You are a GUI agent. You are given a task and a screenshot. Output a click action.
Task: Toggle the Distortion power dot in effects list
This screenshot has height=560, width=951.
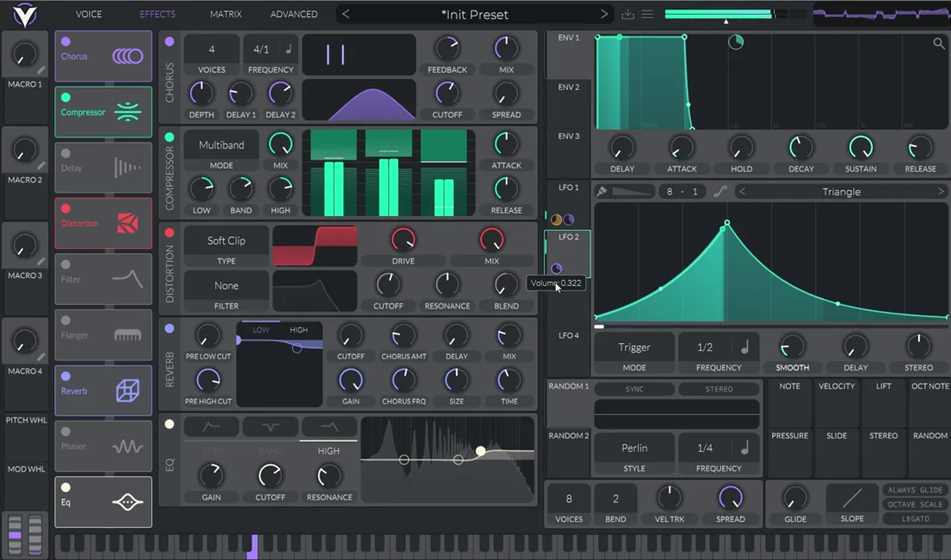65,209
